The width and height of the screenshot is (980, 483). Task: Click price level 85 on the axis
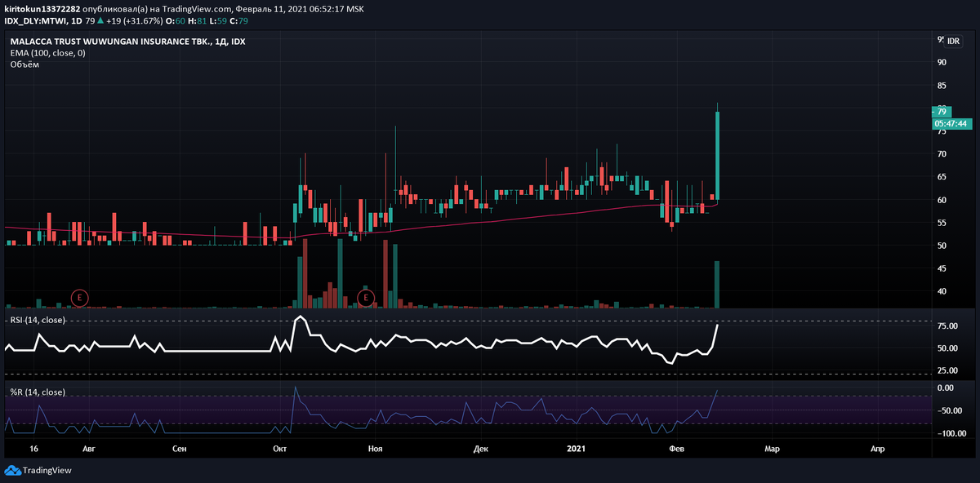tap(942, 86)
